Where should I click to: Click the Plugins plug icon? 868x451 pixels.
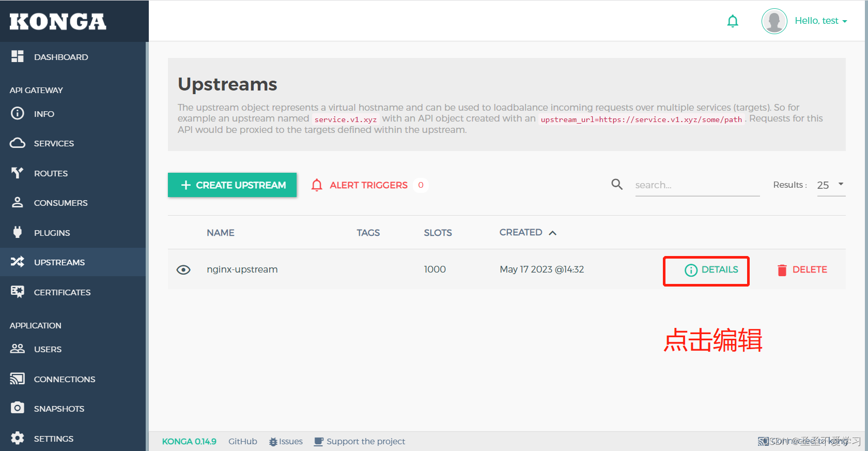(x=18, y=232)
